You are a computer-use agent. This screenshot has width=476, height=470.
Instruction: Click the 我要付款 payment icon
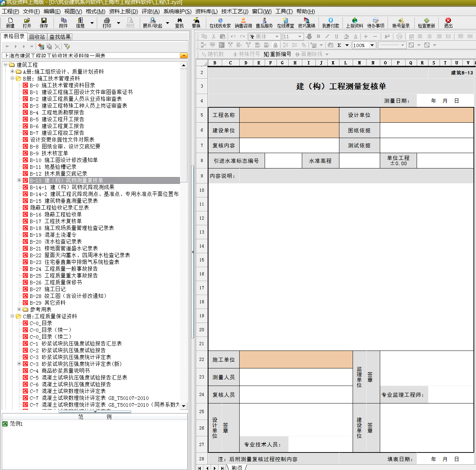click(331, 23)
